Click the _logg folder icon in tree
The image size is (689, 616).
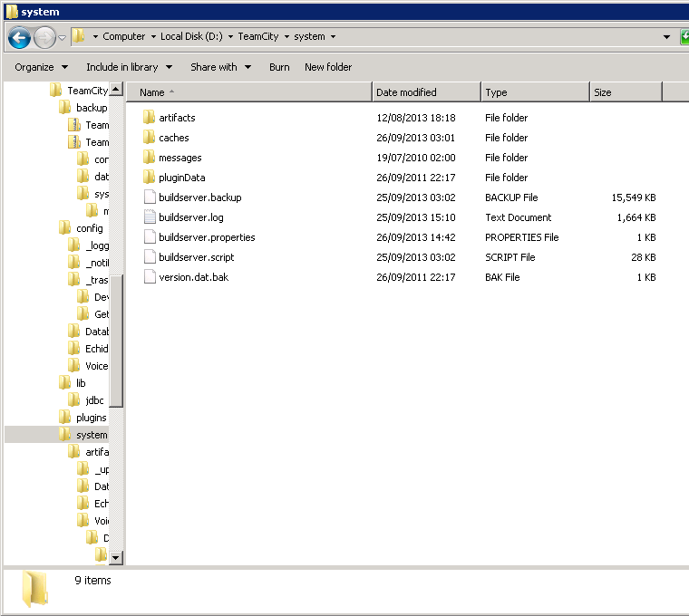(x=73, y=245)
